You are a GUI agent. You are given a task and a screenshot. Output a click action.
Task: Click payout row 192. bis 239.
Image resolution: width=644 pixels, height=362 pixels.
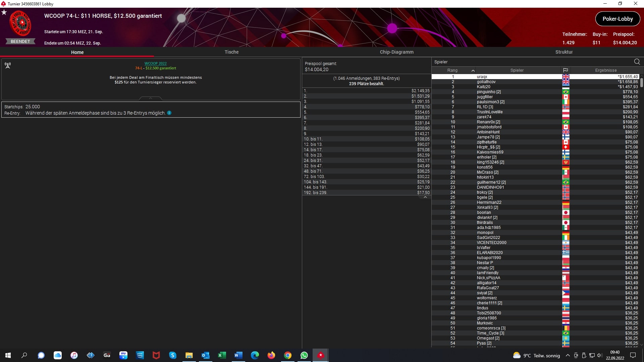pos(367,193)
